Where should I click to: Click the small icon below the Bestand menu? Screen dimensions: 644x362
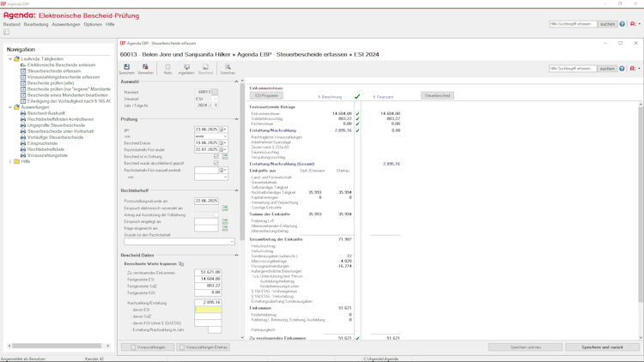coord(7,32)
